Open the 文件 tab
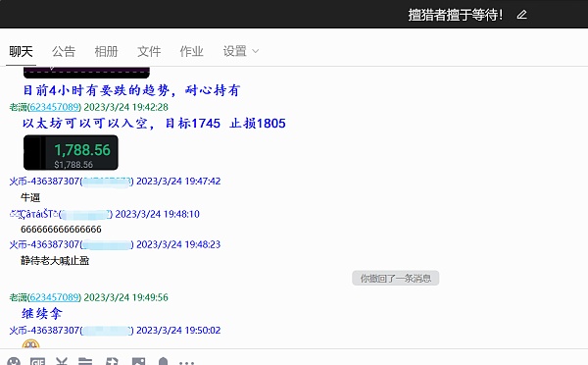 pos(149,51)
